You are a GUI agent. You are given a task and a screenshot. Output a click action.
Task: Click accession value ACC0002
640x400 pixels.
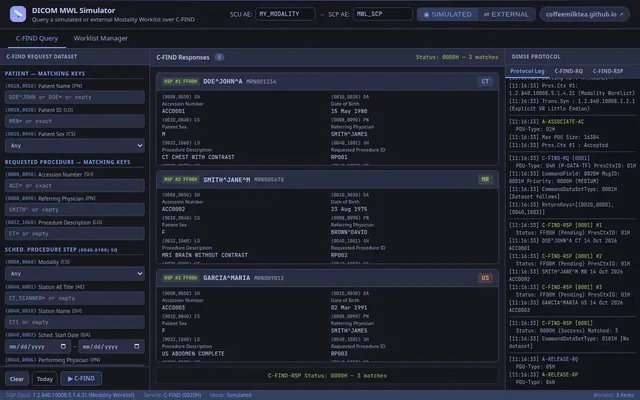pos(173,209)
